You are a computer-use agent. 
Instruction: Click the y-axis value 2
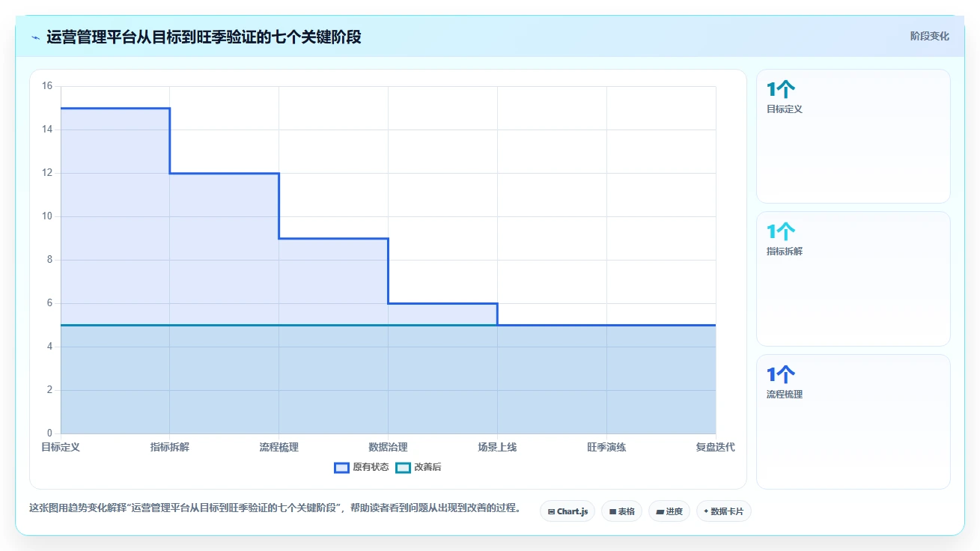[x=49, y=390]
